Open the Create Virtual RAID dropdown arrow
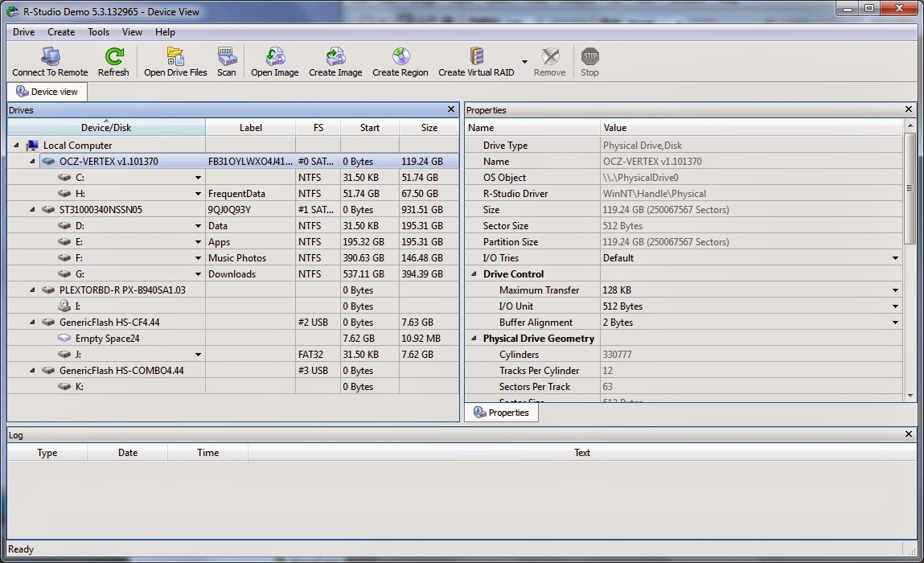The image size is (924, 563). [524, 62]
